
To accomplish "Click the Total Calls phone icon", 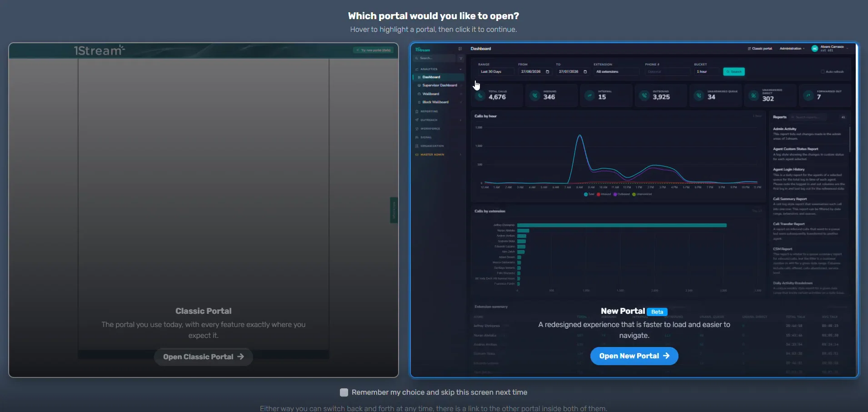I will tap(480, 95).
